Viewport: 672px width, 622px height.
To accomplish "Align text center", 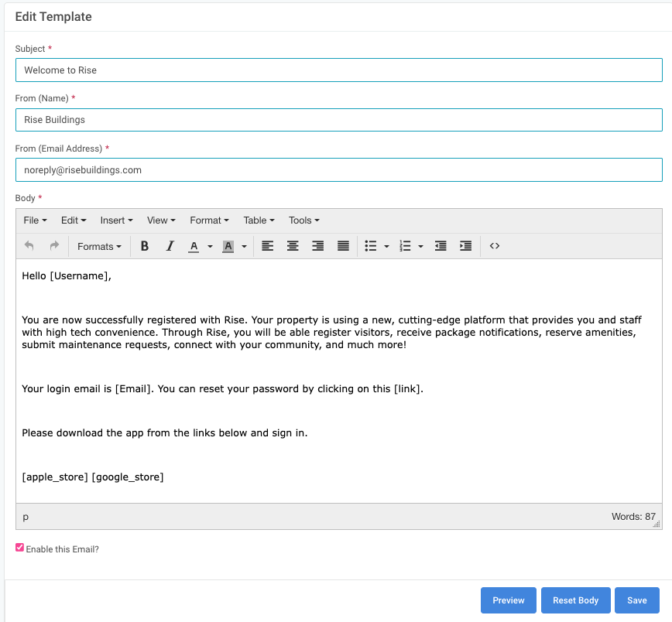I will tap(293, 246).
